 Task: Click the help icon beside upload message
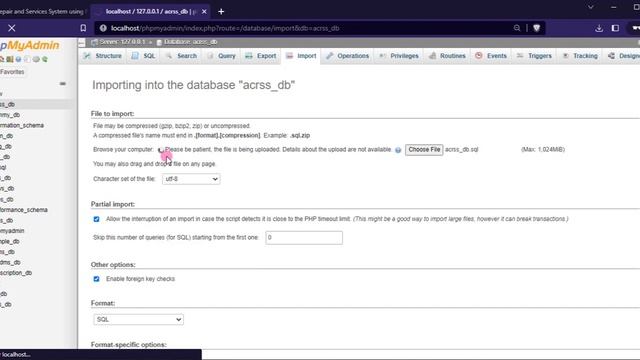(x=398, y=150)
